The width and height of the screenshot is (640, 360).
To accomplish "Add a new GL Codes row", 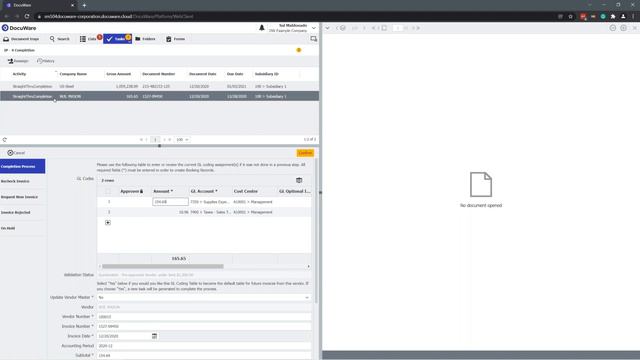I will (x=108, y=222).
